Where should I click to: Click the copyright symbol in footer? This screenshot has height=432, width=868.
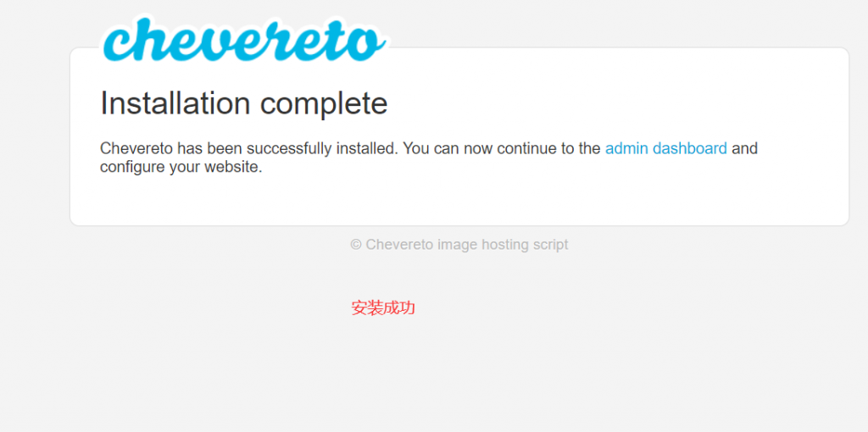point(356,245)
